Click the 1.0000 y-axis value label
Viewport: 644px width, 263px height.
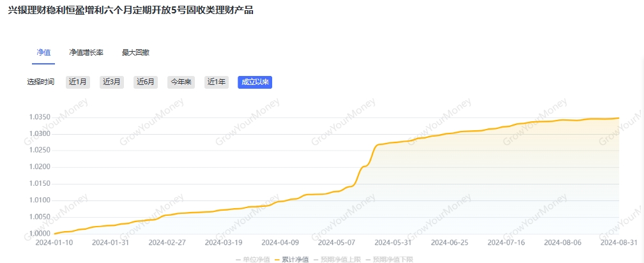point(40,234)
